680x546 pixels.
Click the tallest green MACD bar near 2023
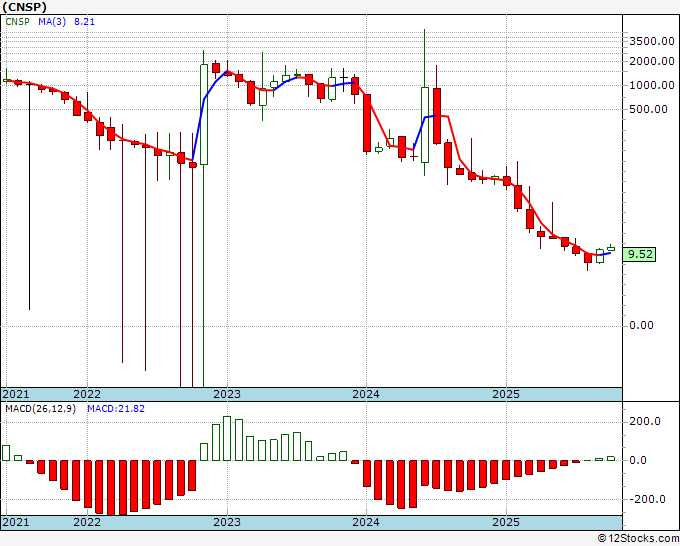[227, 438]
